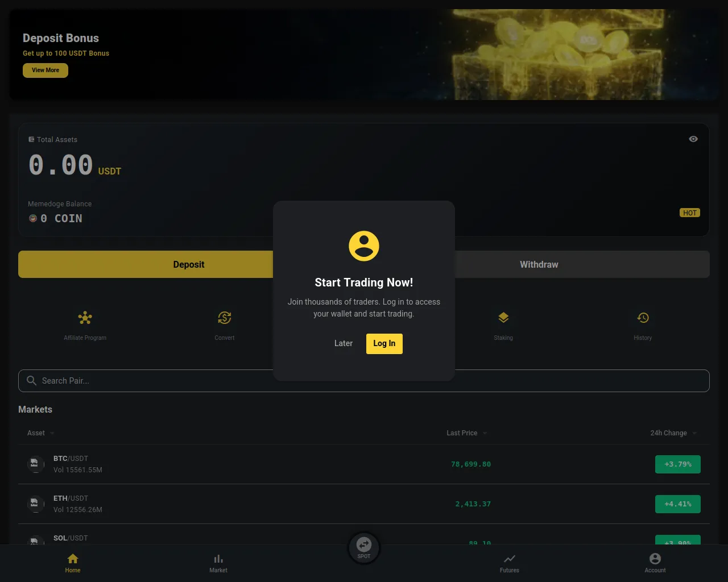The width and height of the screenshot is (728, 582).
Task: Open the Affiliate Program icon
Action: click(85, 318)
